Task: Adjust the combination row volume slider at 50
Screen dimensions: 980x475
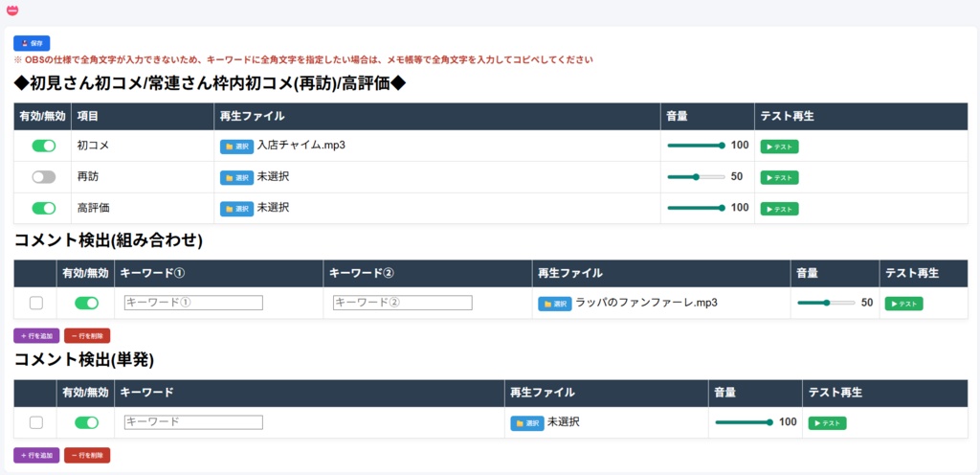Action: pyautogui.click(x=826, y=303)
